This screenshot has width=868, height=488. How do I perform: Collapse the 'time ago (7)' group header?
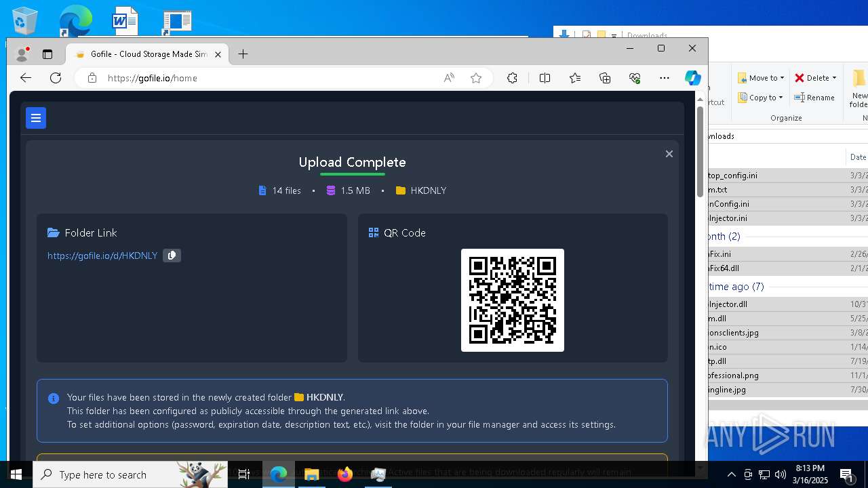pyautogui.click(x=736, y=287)
